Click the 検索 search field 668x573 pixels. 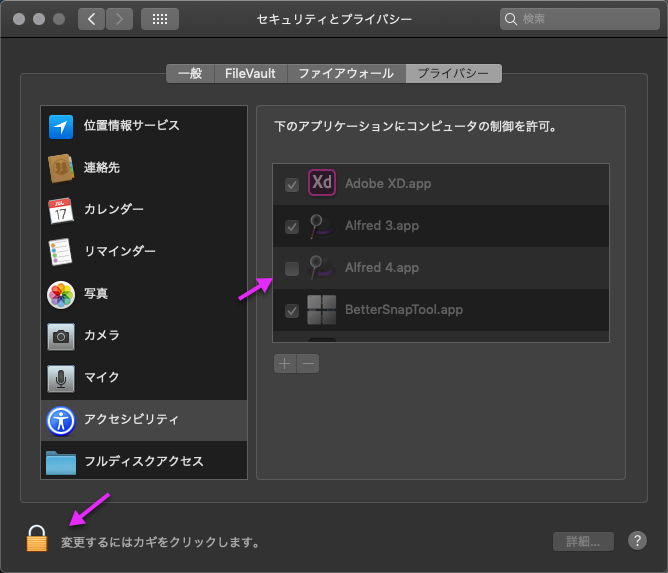579,19
